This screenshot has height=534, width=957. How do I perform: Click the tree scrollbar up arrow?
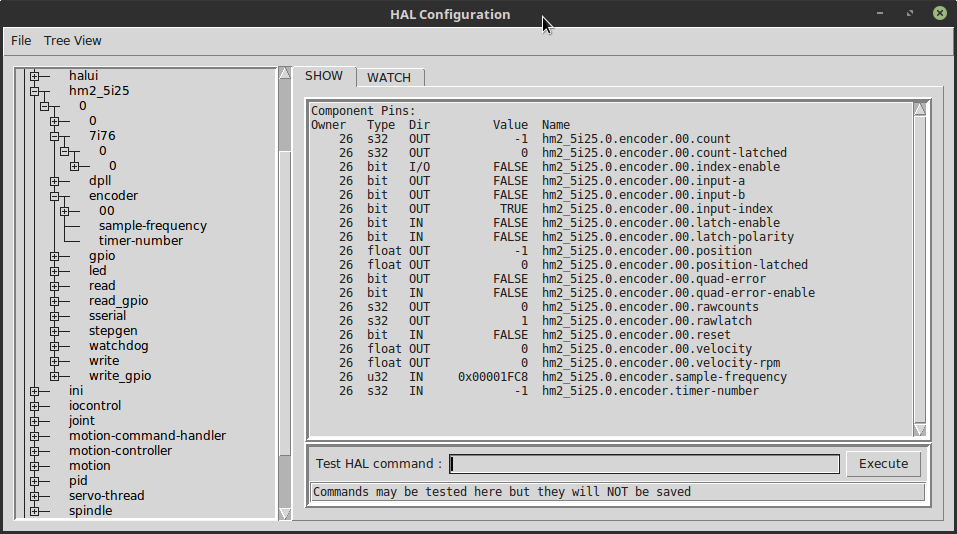(285, 73)
